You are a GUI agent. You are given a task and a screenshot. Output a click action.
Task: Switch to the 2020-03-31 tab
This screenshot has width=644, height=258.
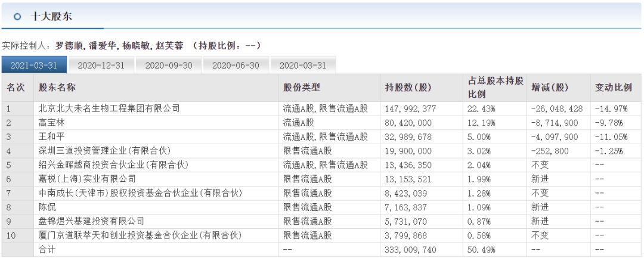(303, 66)
